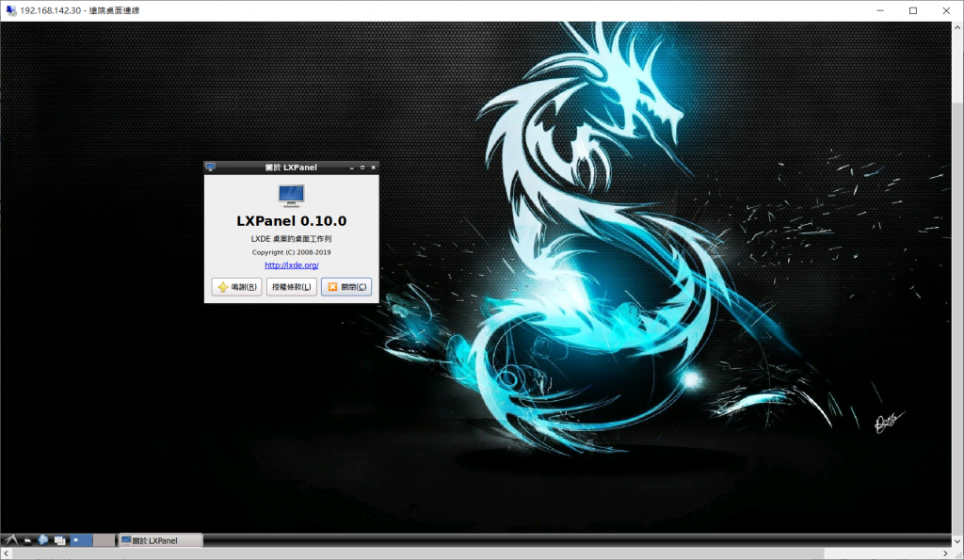Click the monitor logo in About dialog
Viewport: 964px width, 560px height.
(x=292, y=196)
